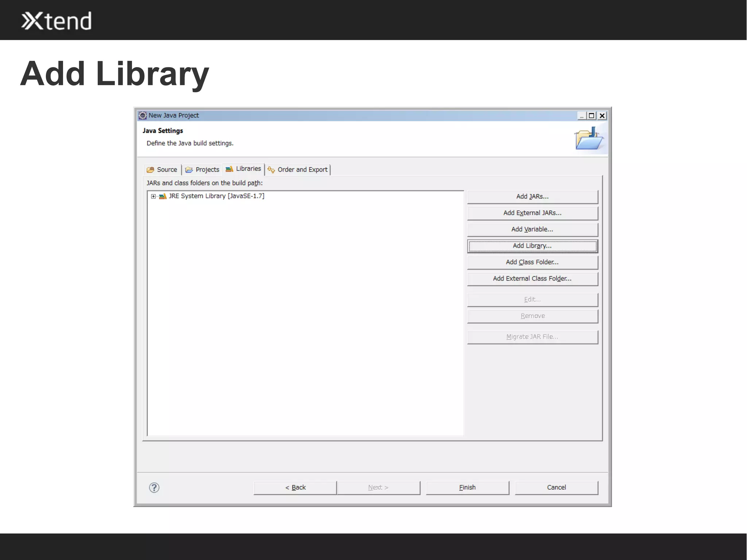Click Add External Class Folder... button

532,279
